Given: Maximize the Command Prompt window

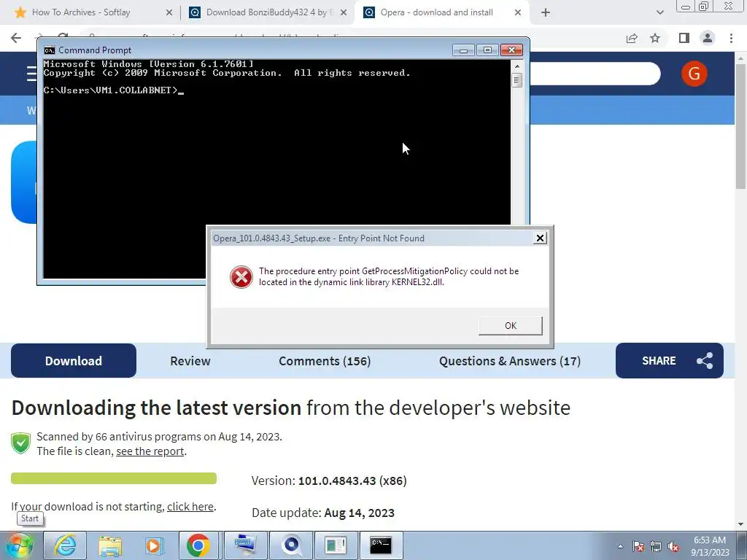Looking at the screenshot, I should pos(487,50).
